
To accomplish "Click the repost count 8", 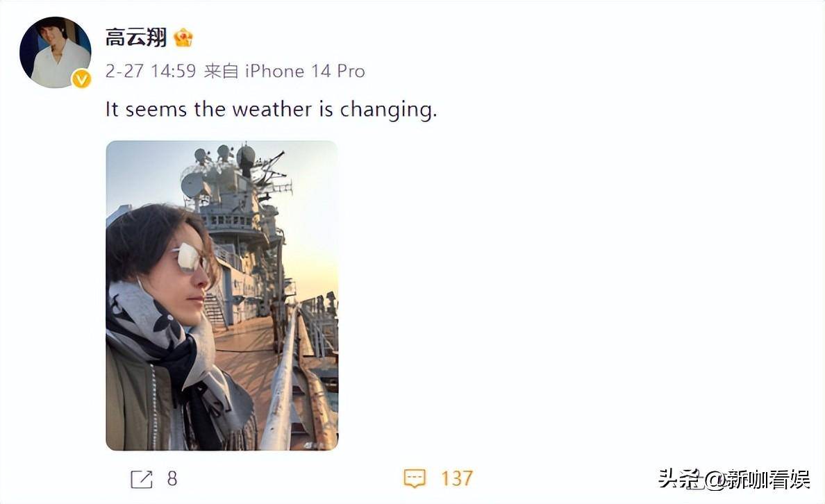I will pos(172,479).
